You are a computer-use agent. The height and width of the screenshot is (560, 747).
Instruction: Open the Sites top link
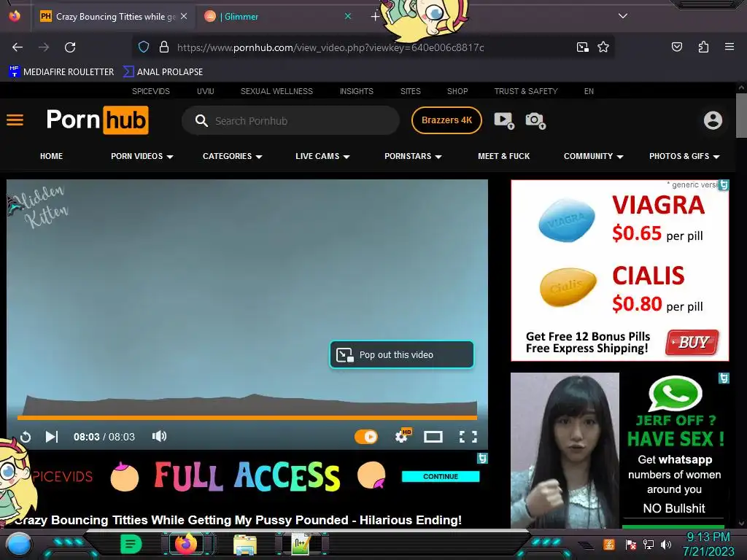pos(410,91)
